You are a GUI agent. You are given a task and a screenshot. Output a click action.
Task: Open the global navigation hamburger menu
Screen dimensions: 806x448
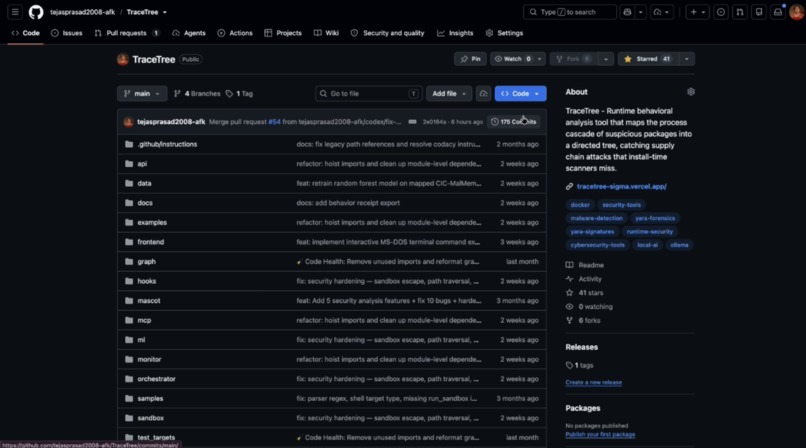click(15, 12)
